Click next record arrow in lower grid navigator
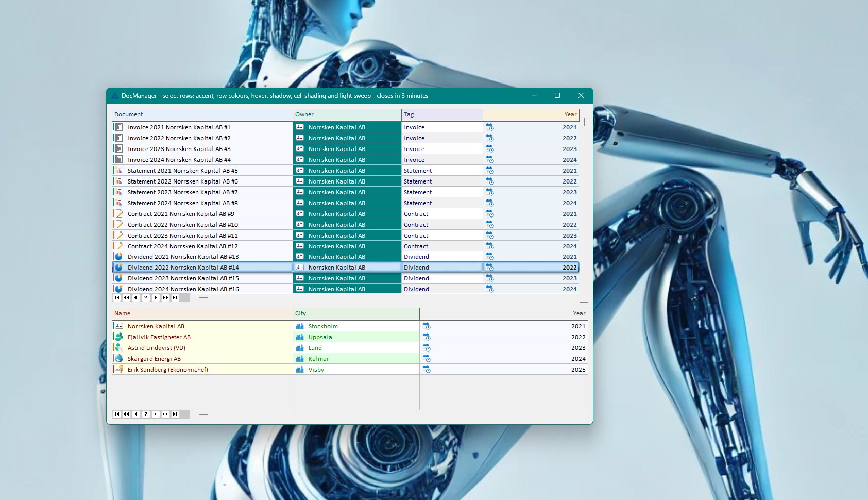Screen dimensions: 868x500 (156, 414)
